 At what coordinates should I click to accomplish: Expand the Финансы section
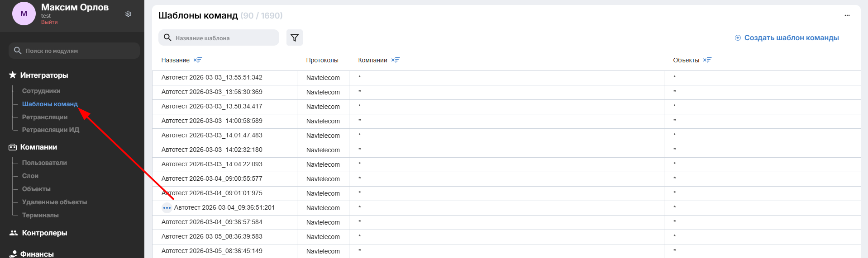click(37, 254)
